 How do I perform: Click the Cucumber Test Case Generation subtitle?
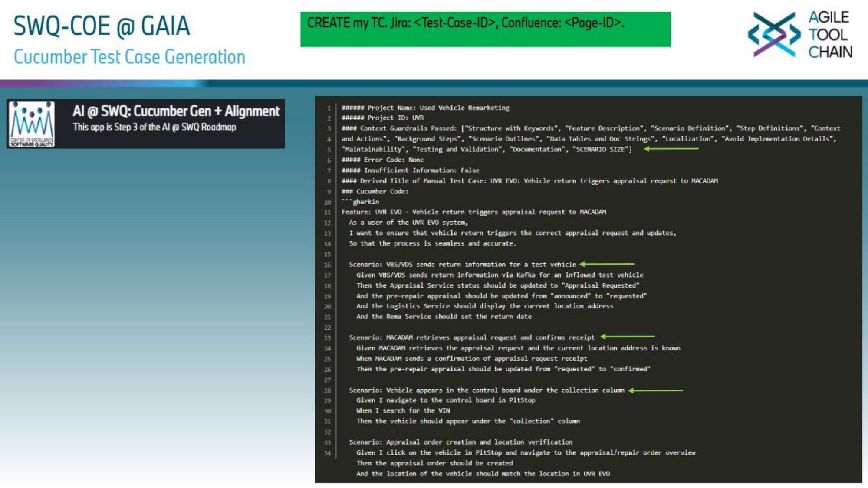pos(129,57)
